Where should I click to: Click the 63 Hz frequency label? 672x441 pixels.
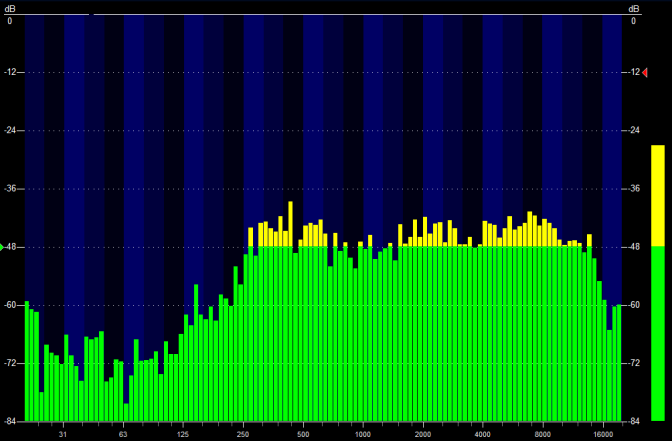tap(123, 434)
